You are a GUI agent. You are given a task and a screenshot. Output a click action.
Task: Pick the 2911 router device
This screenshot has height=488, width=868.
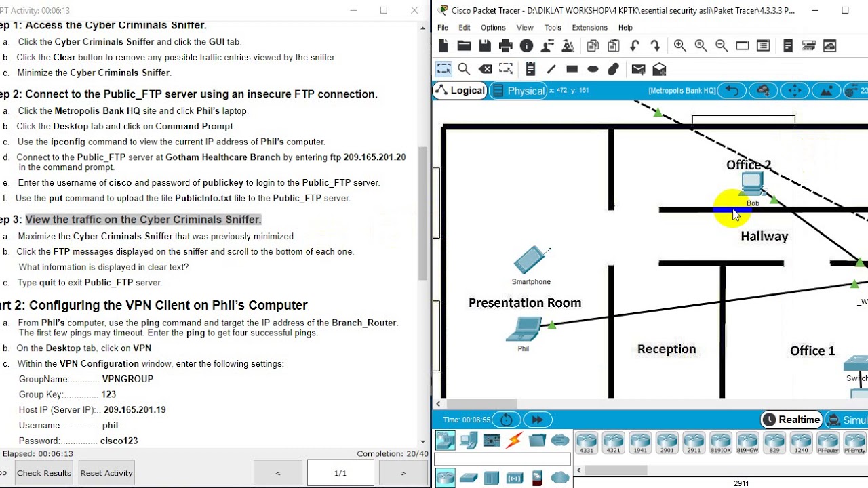[694, 443]
